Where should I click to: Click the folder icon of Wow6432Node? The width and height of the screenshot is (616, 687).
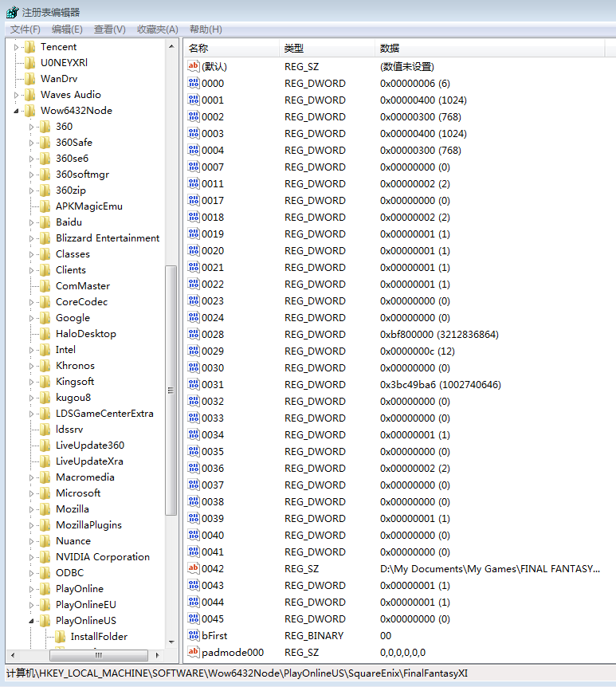[x=29, y=111]
